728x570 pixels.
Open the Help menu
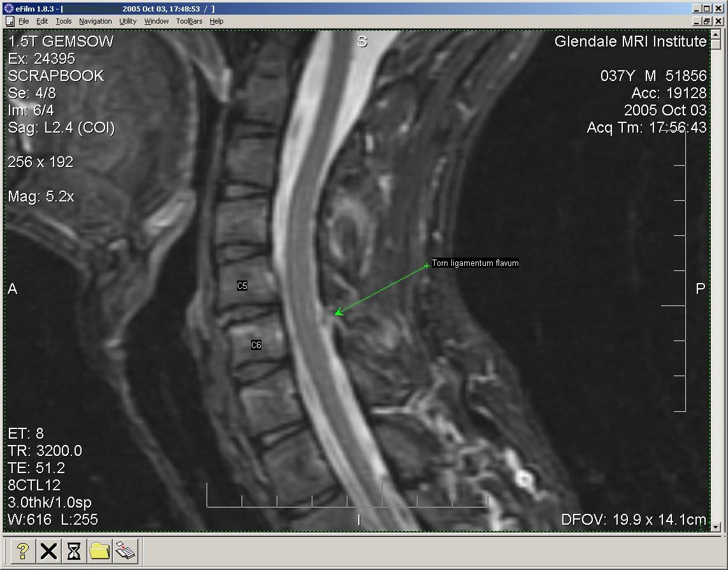(217, 21)
